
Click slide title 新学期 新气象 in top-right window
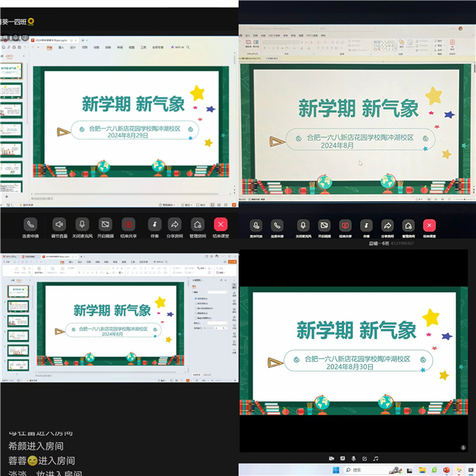tap(358, 108)
